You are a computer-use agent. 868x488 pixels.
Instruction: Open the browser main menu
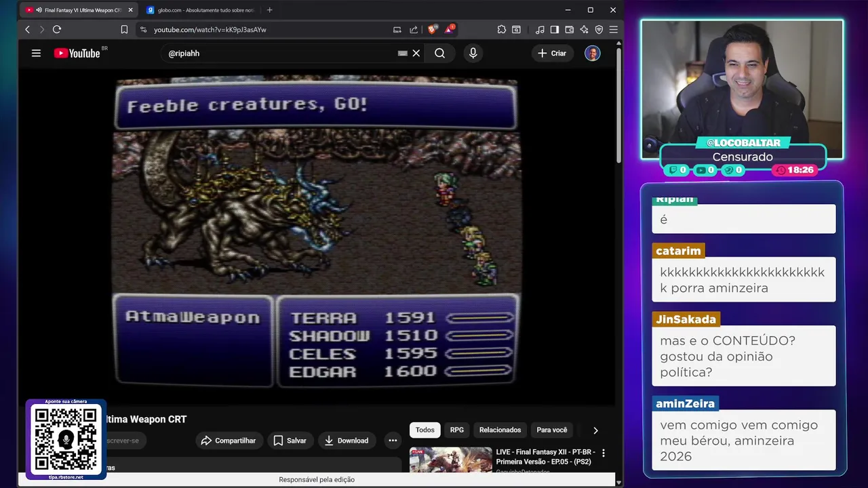613,29
